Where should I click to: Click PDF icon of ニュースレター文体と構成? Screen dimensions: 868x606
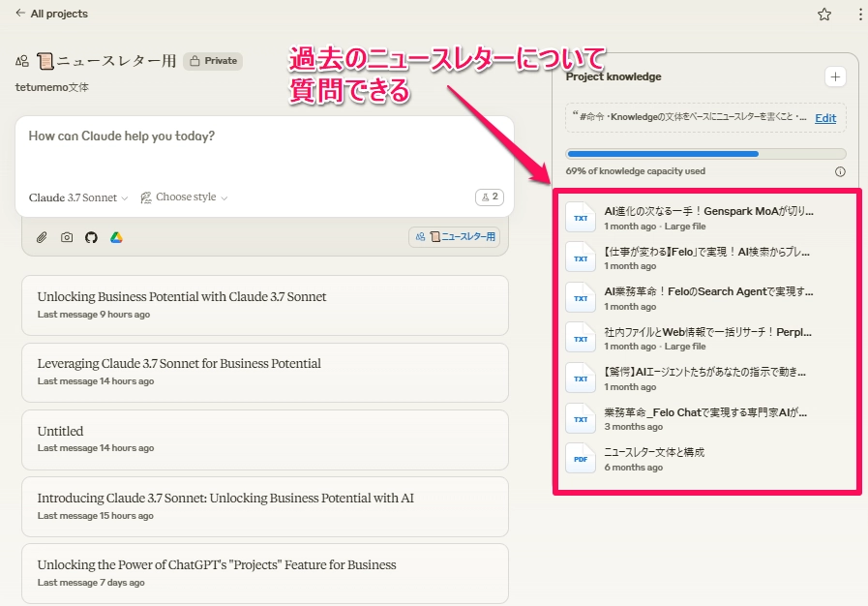[581, 459]
